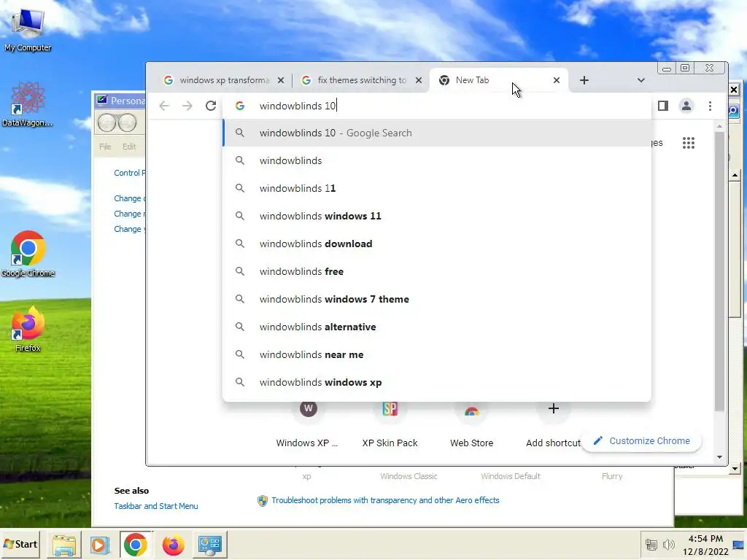This screenshot has height=560, width=747.
Task: Open Edit menu in Personalization window
Action: tap(129, 147)
